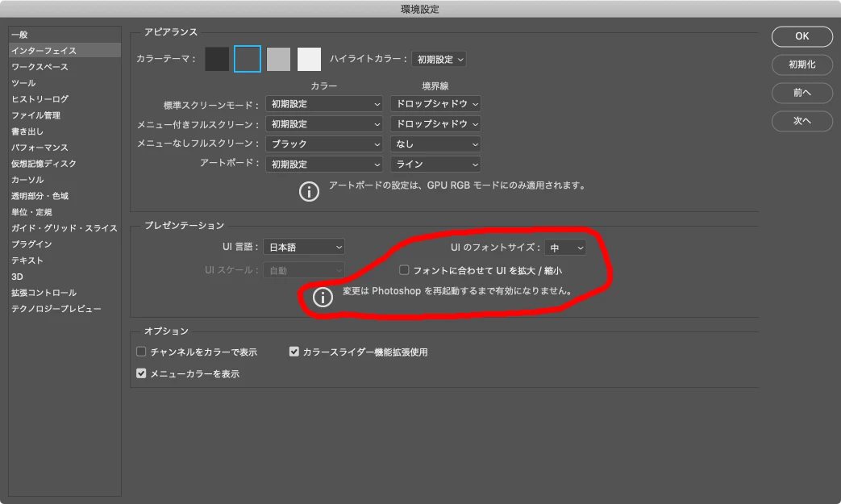Select 仮想記憶ディスク in the sidebar
The image size is (841, 504).
(65, 164)
